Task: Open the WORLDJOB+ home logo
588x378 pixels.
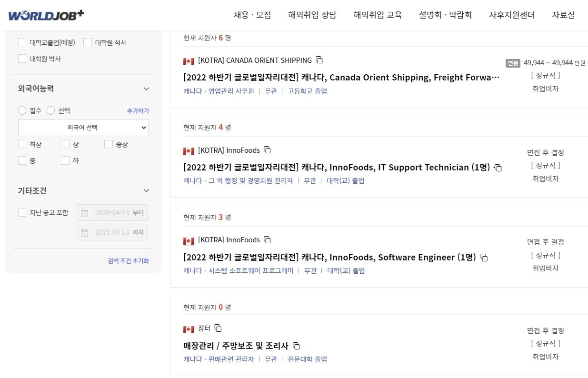Action: [46, 15]
